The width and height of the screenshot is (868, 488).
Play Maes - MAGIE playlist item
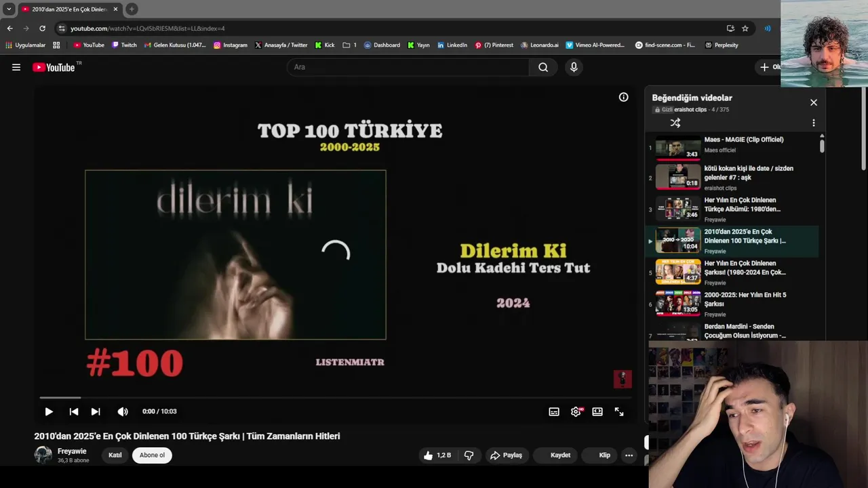731,148
